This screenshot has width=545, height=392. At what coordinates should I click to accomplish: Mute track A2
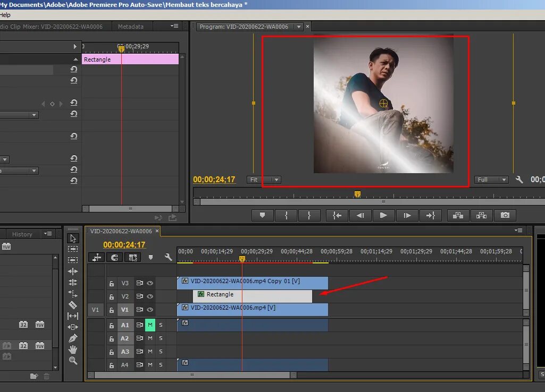tap(150, 338)
